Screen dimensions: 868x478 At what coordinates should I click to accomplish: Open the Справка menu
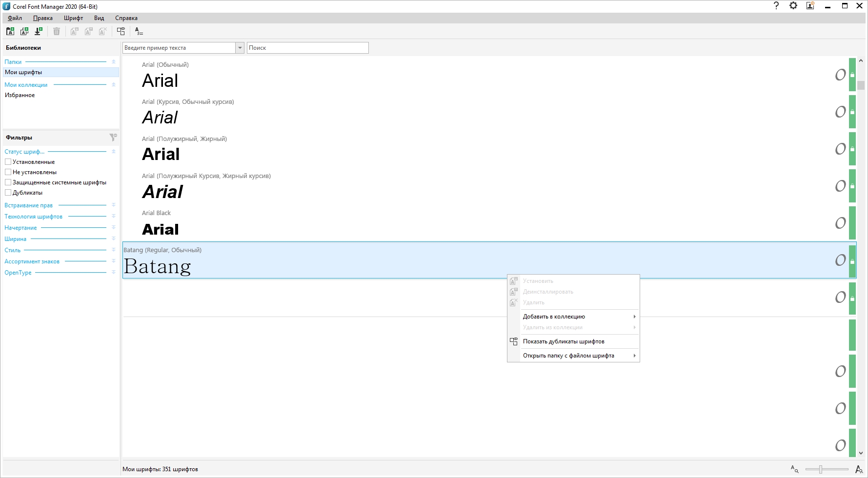(x=126, y=18)
